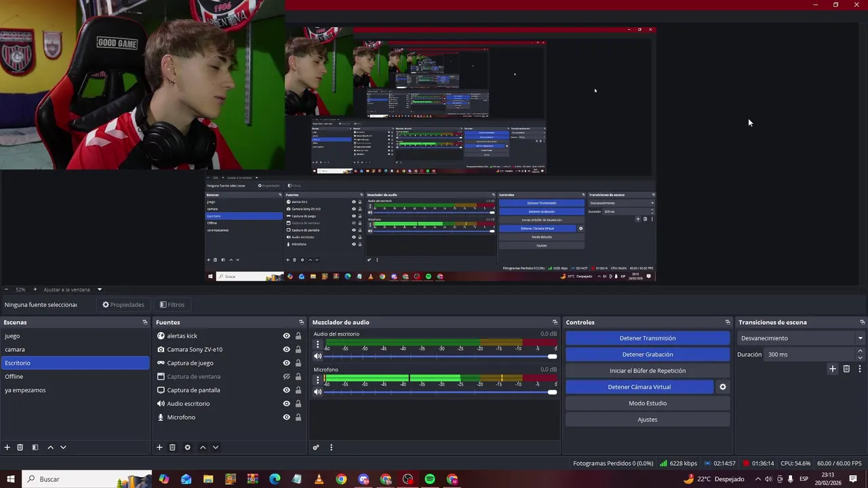Hide the Captura de juego source
Image resolution: width=868 pixels, height=488 pixels.
point(287,363)
